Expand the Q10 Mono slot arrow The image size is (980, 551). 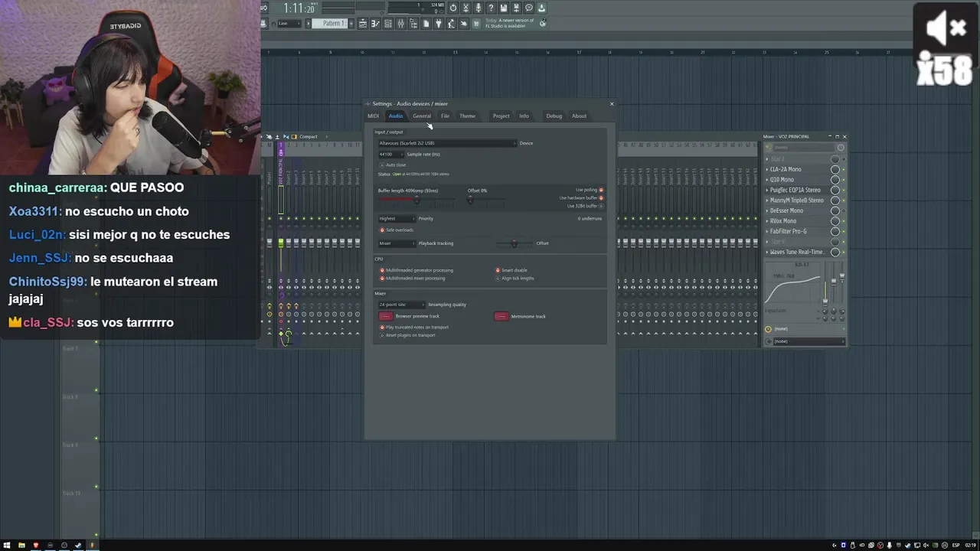767,180
